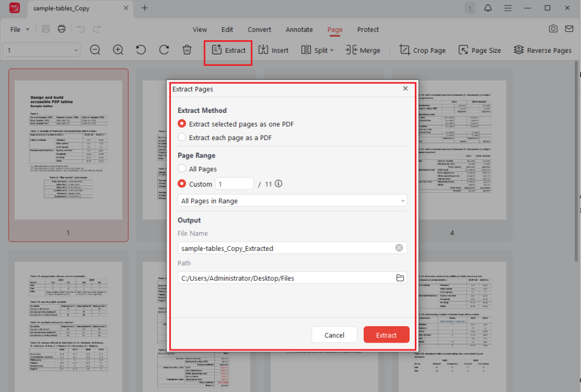Image resolution: width=581 pixels, height=392 pixels.
Task: Click the Merge tool
Action: point(363,50)
